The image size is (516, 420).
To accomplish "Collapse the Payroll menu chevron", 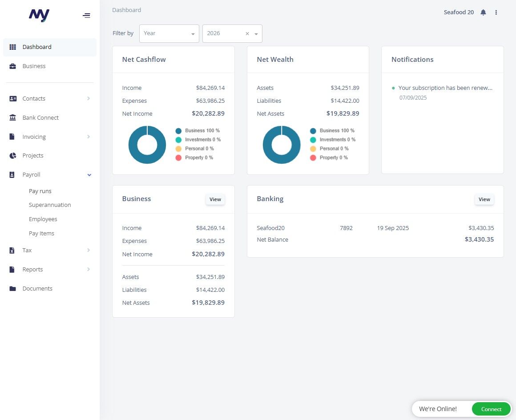I will [x=89, y=175].
